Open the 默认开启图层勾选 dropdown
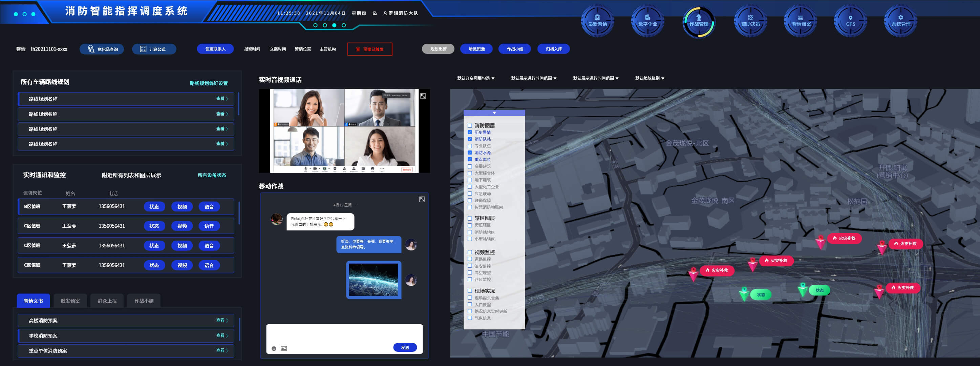Viewport: 980px width, 366px height. point(475,78)
